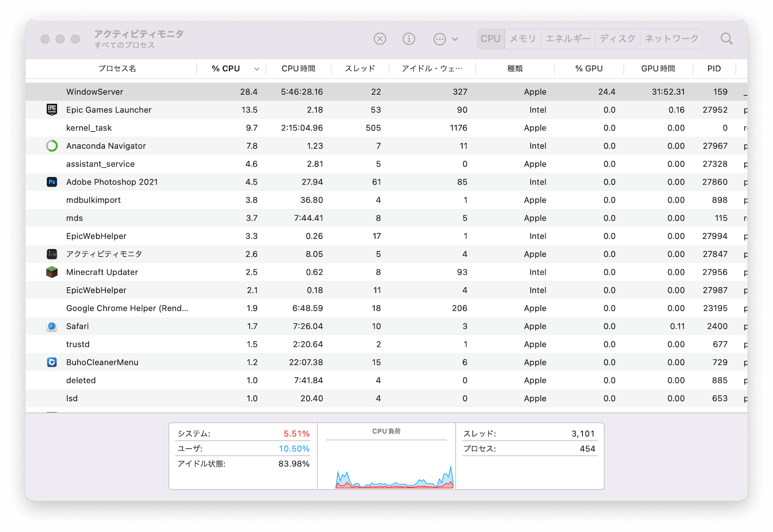Click the Adobe Photoshop 2021 icon
The image size is (773, 532).
click(52, 182)
